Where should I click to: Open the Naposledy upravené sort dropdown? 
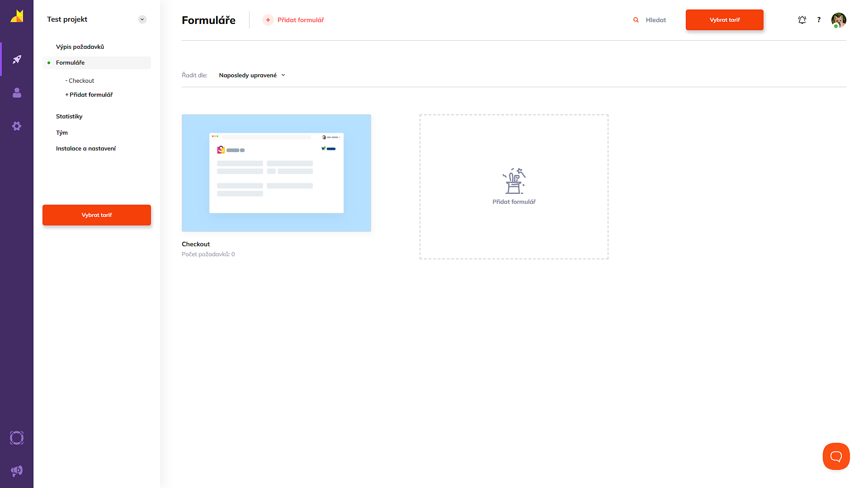coord(252,75)
